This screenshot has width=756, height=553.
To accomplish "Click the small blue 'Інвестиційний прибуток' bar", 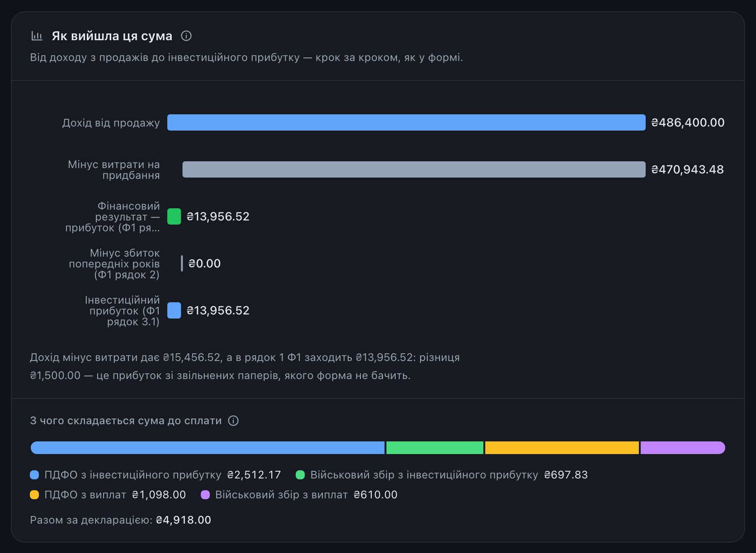I will 174,310.
